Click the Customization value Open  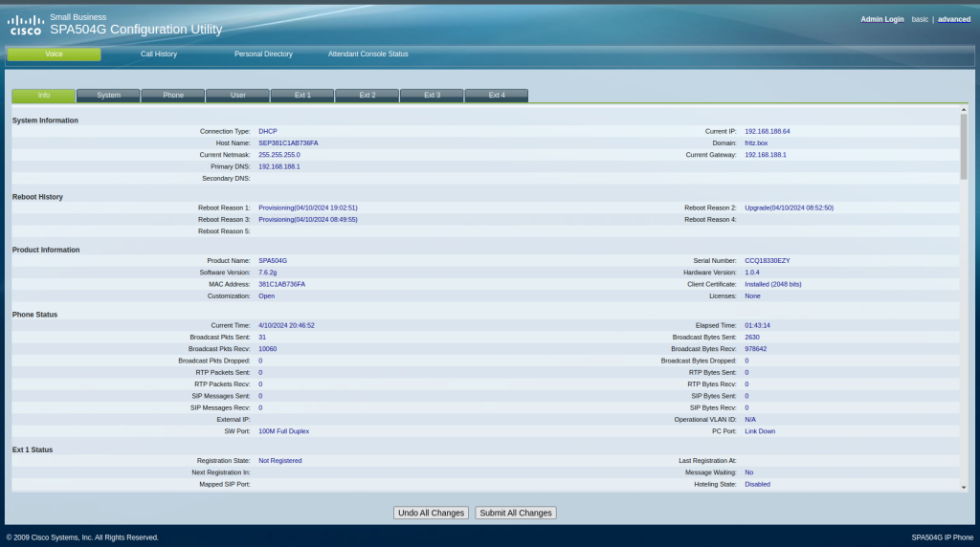click(x=266, y=296)
